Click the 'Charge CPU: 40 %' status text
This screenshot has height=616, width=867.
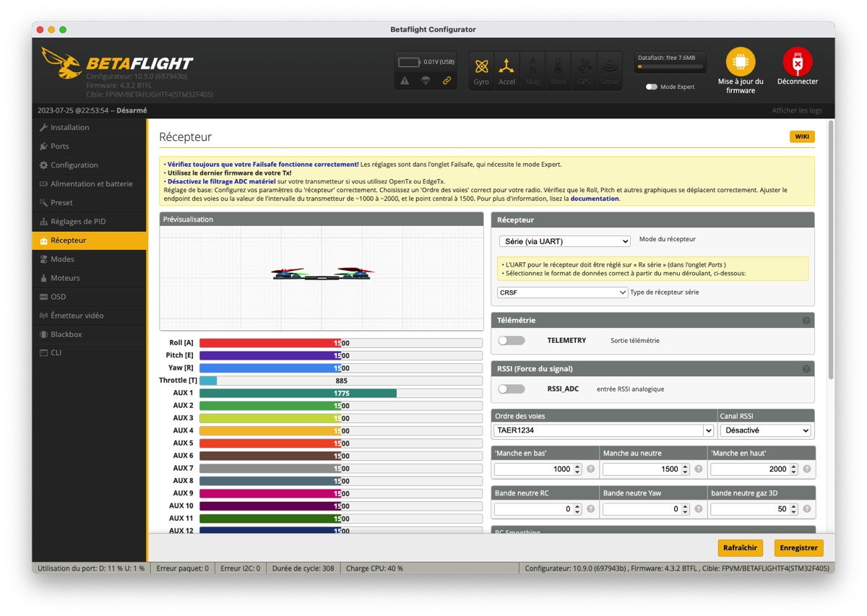click(373, 568)
